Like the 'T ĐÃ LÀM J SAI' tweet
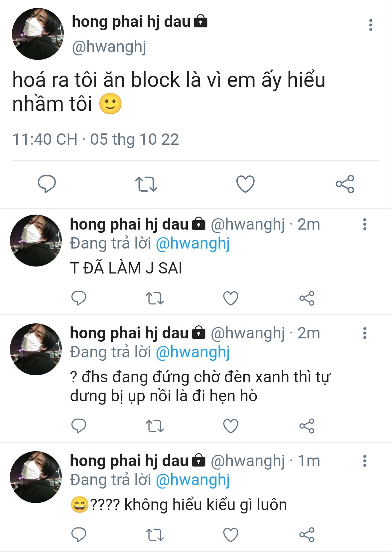 [231, 298]
